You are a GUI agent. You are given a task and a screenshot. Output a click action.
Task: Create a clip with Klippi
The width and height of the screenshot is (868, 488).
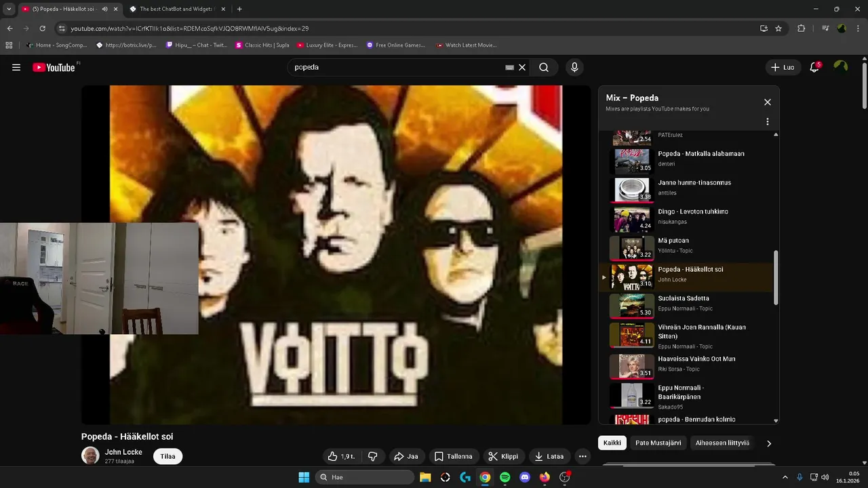coord(504,456)
